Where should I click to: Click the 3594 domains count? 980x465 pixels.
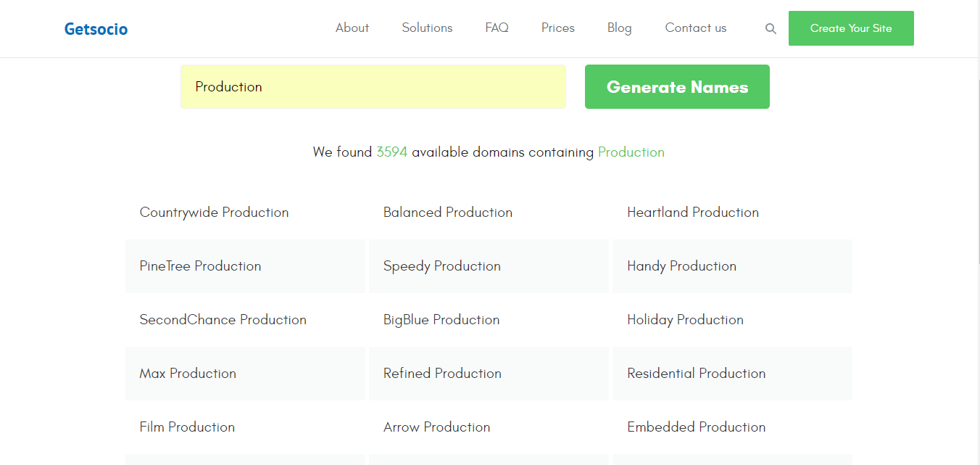[x=391, y=152]
